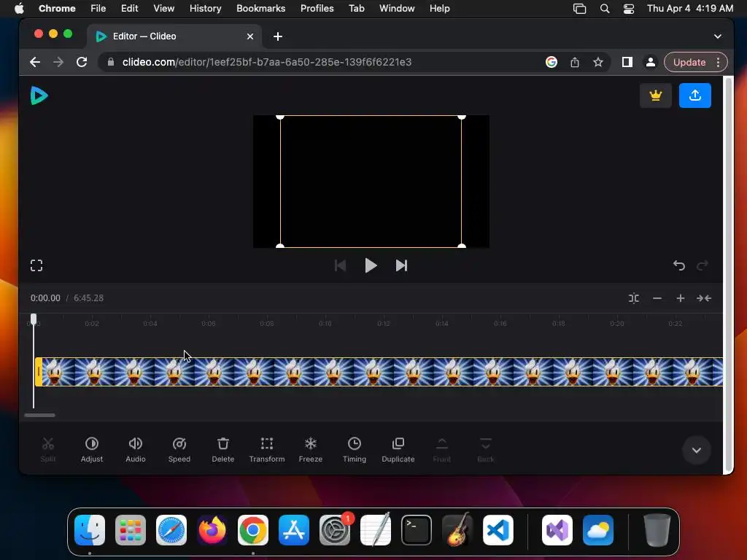Launch Firefox from the Dock
This screenshot has height=560, width=747.
[x=212, y=530]
